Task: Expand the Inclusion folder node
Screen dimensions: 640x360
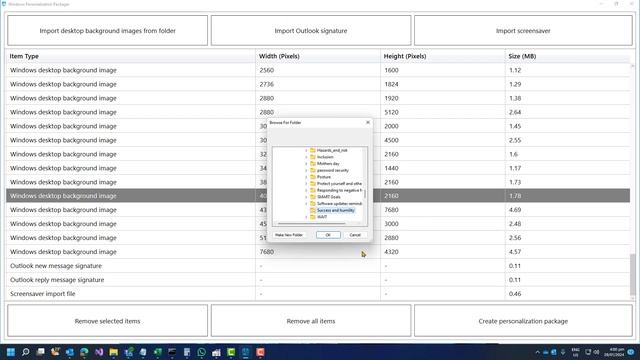Action: [307, 157]
